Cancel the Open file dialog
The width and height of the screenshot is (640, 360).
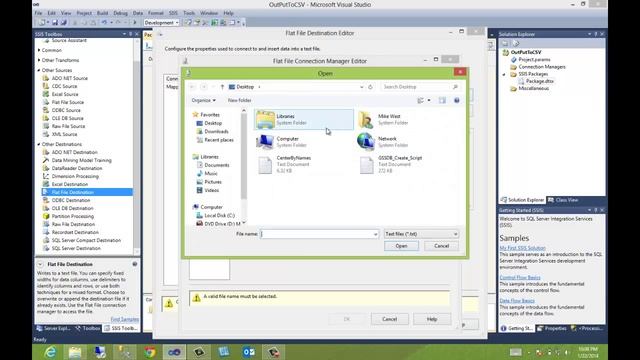point(441,246)
